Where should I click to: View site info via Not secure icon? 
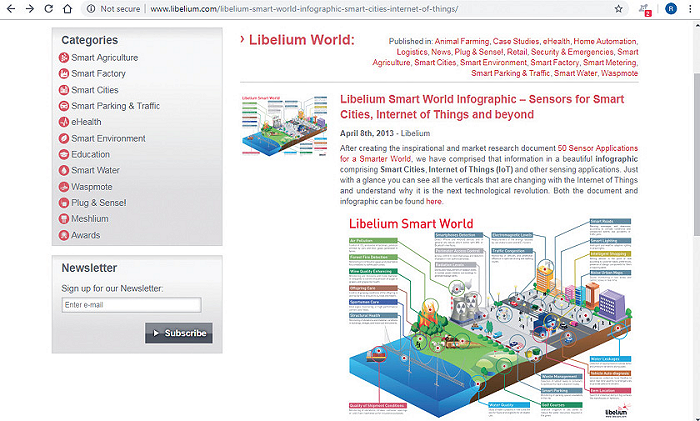[x=91, y=9]
